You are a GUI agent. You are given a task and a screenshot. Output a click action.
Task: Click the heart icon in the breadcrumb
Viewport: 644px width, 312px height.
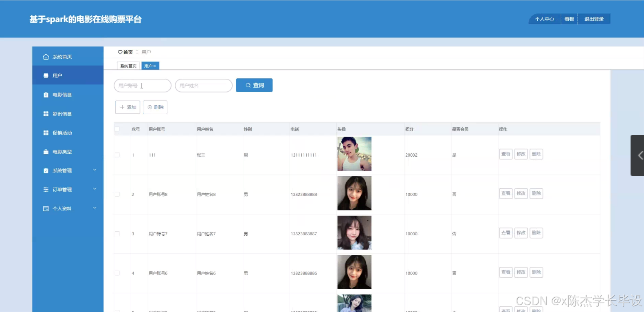pos(120,52)
